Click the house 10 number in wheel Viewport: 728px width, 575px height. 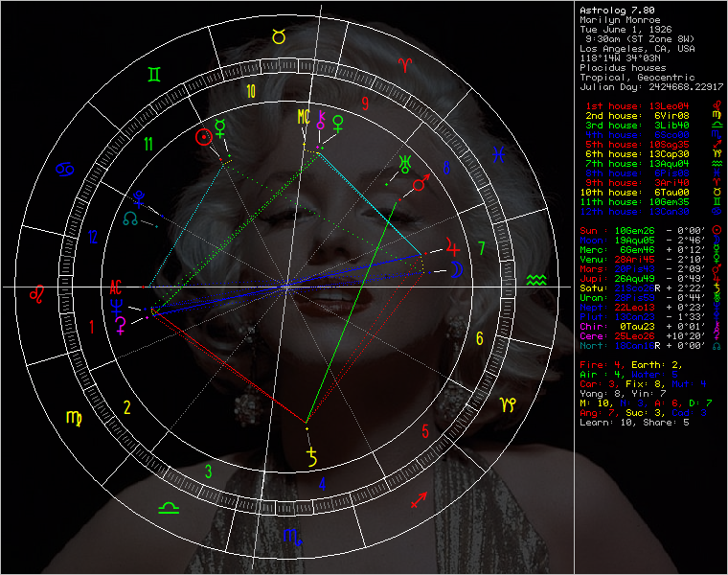point(251,92)
